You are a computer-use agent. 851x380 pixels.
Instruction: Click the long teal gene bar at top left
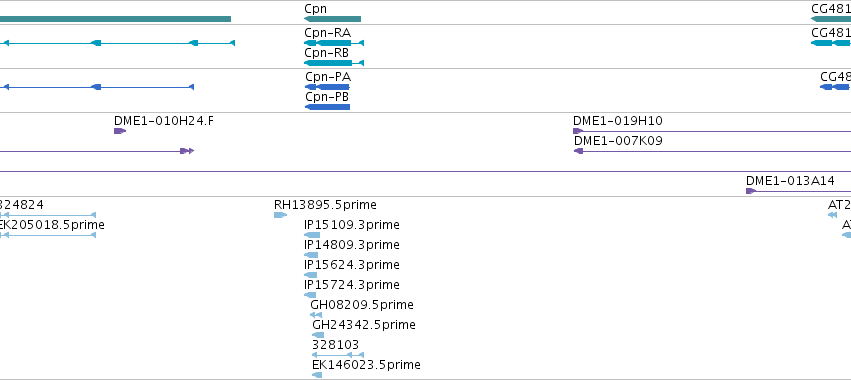click(x=115, y=19)
